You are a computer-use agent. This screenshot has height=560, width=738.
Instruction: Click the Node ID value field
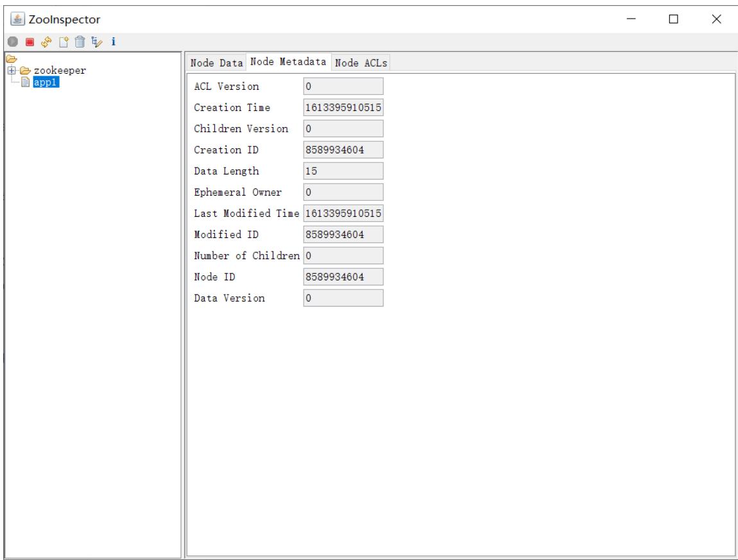[x=343, y=277]
